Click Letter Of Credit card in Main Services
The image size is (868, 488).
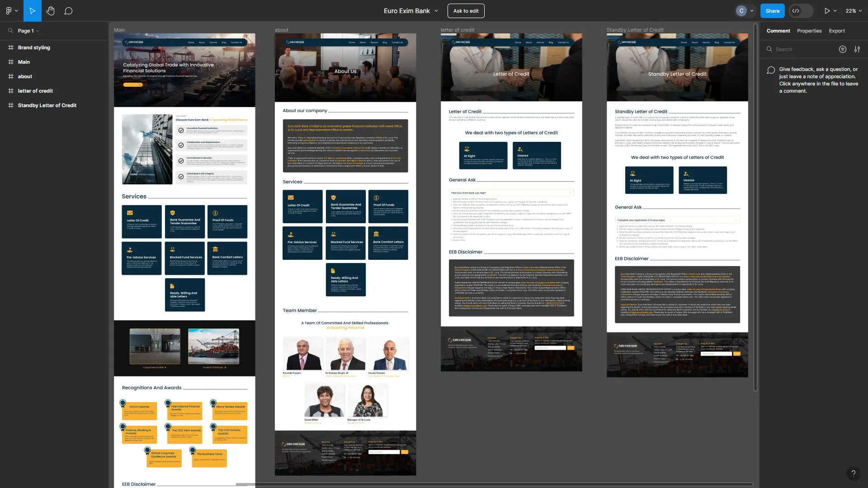[x=142, y=221]
